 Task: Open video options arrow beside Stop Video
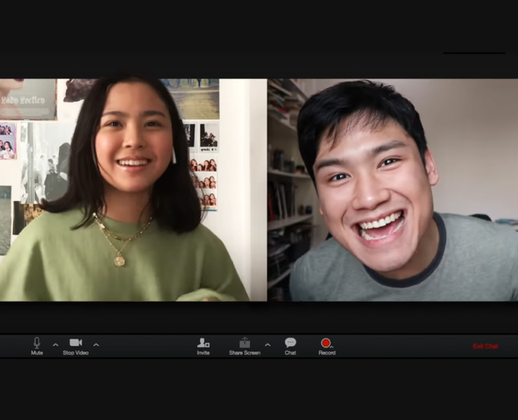click(96, 344)
